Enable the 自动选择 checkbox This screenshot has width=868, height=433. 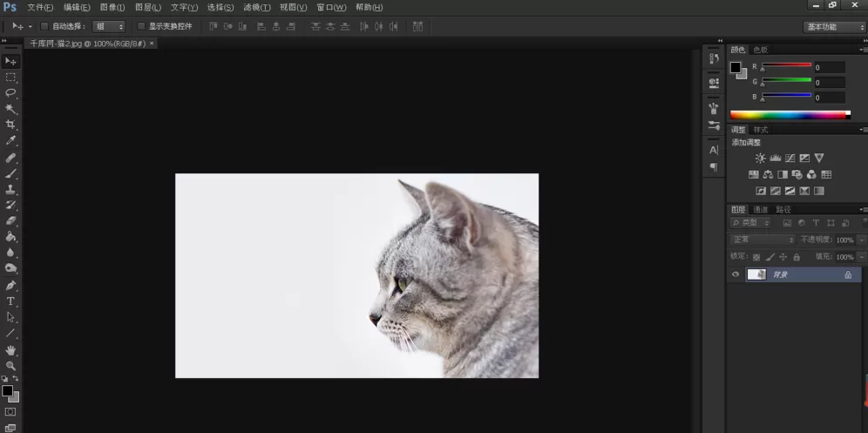[x=44, y=26]
